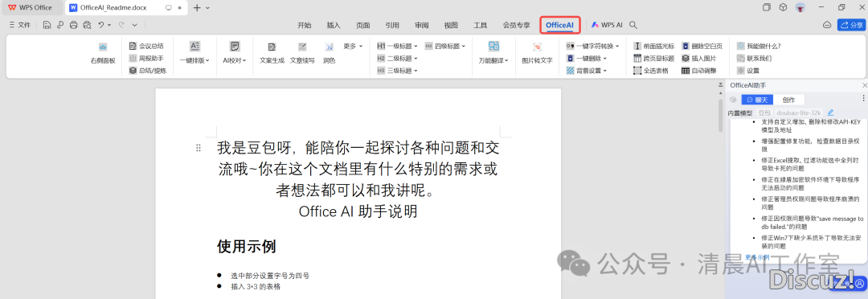The image size is (868, 299).
Task: Close the OfficeAI助手 panel
Action: (x=864, y=85)
